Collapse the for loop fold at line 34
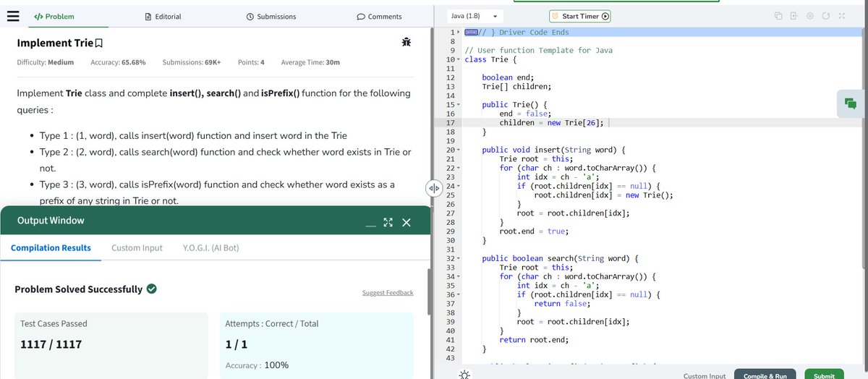Viewport: 868px width, 379px height. click(459, 277)
